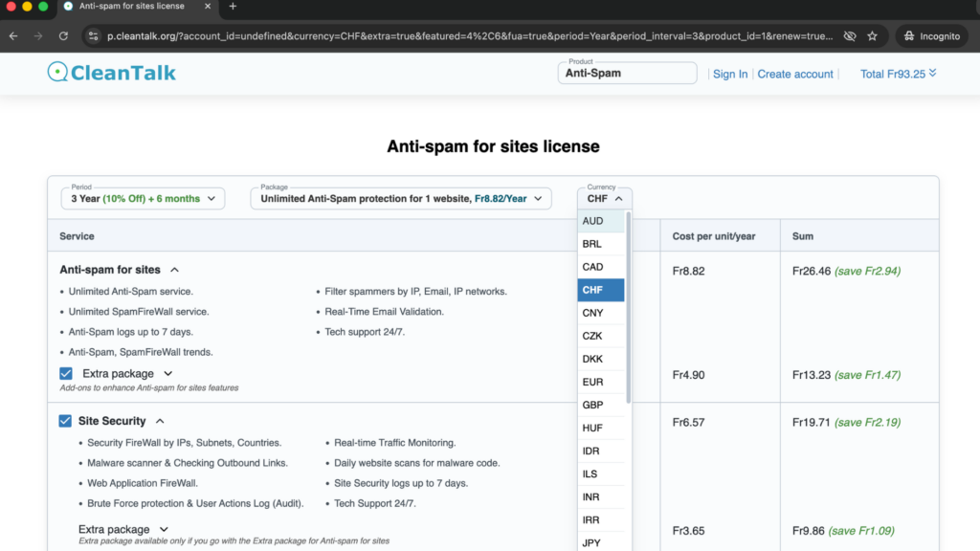
Task: Click the currency list scrollbar
Action: click(x=628, y=307)
